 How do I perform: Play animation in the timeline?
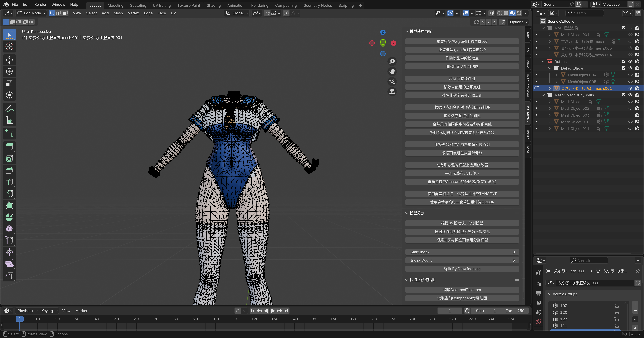[x=273, y=311]
